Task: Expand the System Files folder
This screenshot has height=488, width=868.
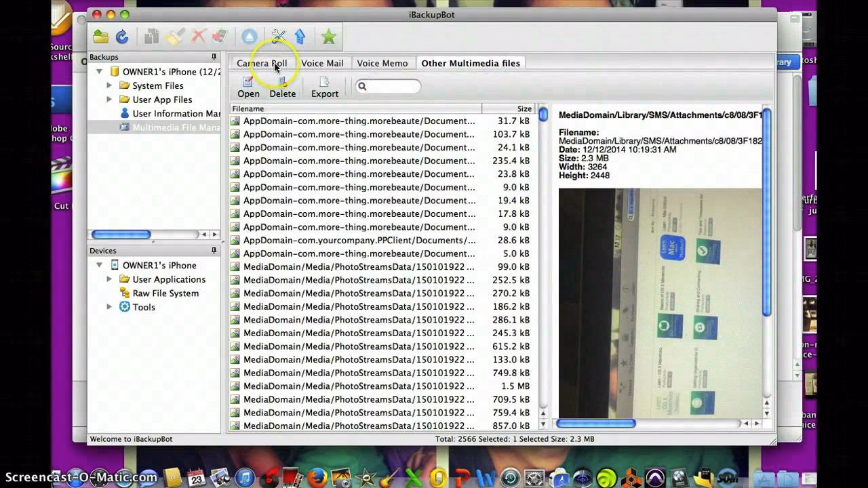Action: tap(110, 85)
